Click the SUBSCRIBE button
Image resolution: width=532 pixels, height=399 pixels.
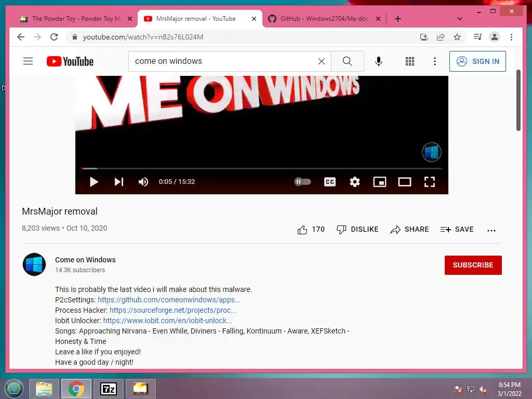pos(473,265)
